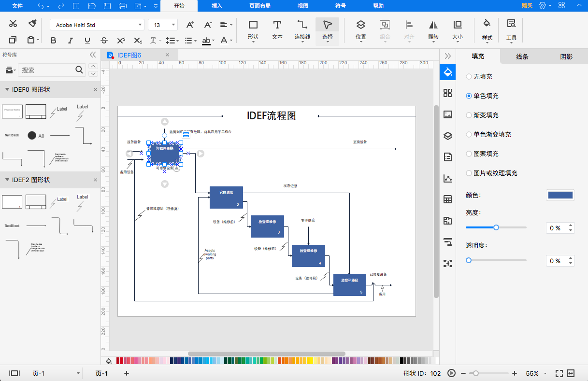The width and height of the screenshot is (588, 381).
Task: Open the text alignment dropdown
Action: (x=226, y=25)
